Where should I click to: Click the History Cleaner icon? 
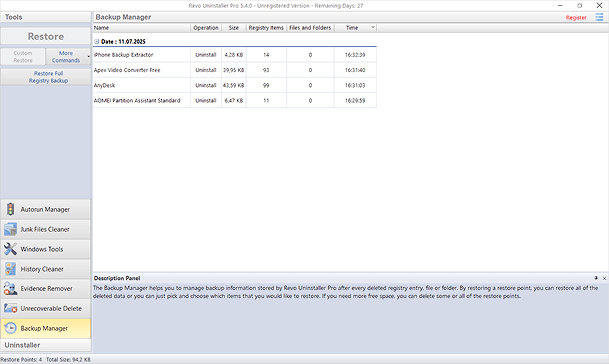(10, 269)
